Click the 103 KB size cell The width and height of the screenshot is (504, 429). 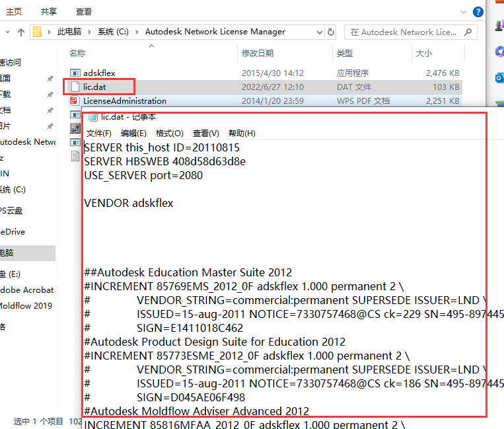(446, 87)
